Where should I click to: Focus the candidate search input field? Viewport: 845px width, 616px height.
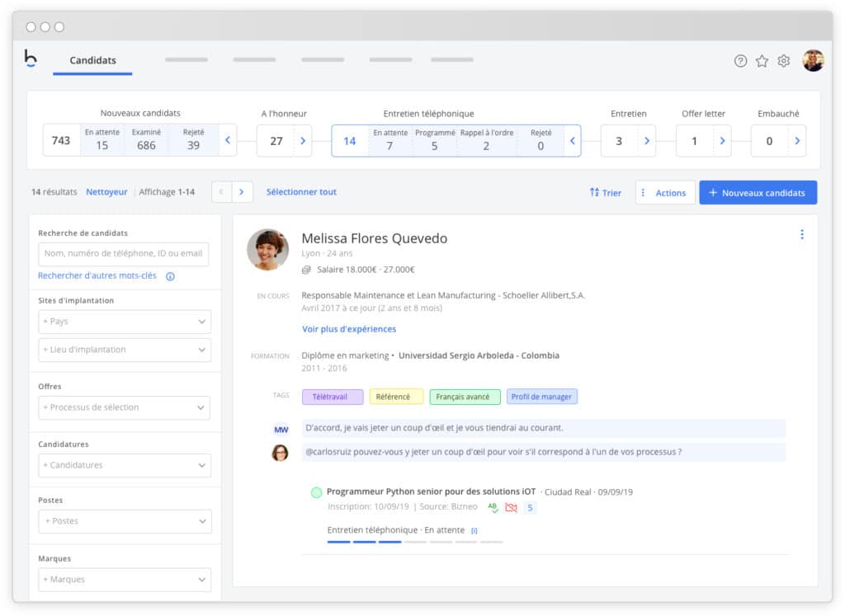tap(124, 254)
